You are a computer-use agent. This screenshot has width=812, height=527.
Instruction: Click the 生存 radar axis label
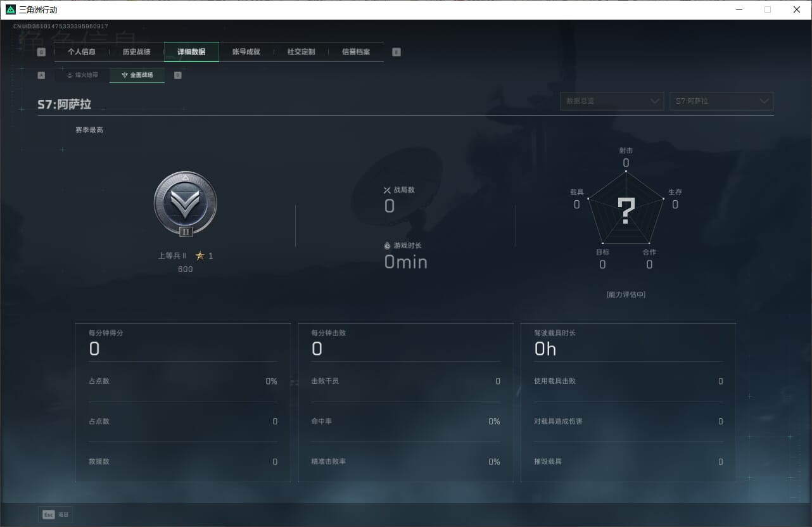point(675,192)
